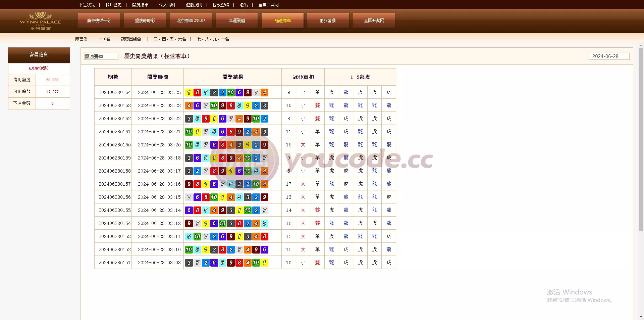
Task: Click period number 202406280160
Action: coord(115,145)
